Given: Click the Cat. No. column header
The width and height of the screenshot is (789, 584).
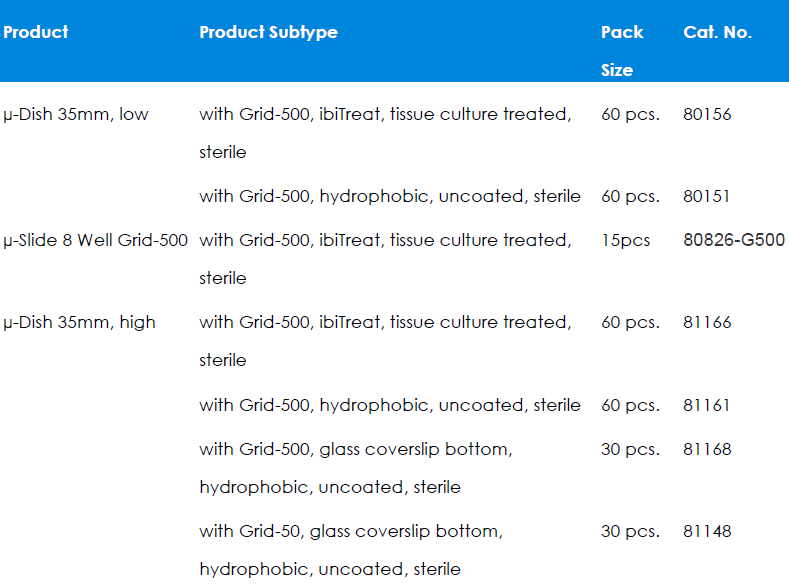Looking at the screenshot, I should coord(717,32).
